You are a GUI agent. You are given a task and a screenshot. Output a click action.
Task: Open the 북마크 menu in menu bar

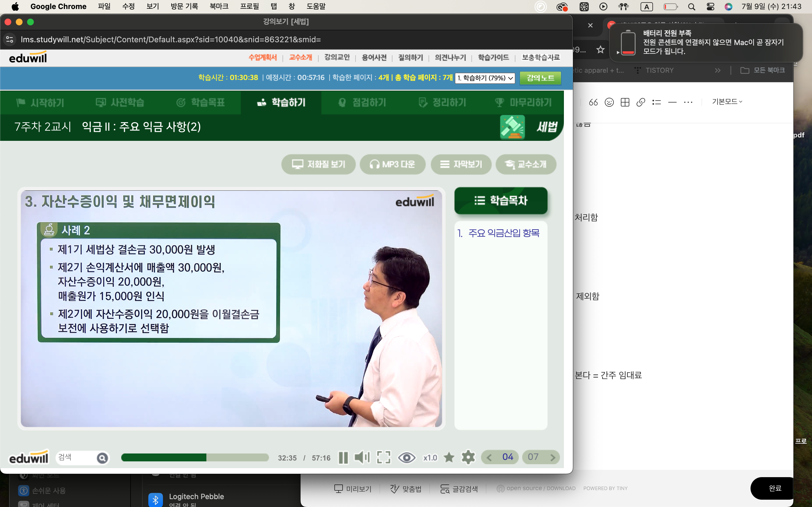(219, 6)
